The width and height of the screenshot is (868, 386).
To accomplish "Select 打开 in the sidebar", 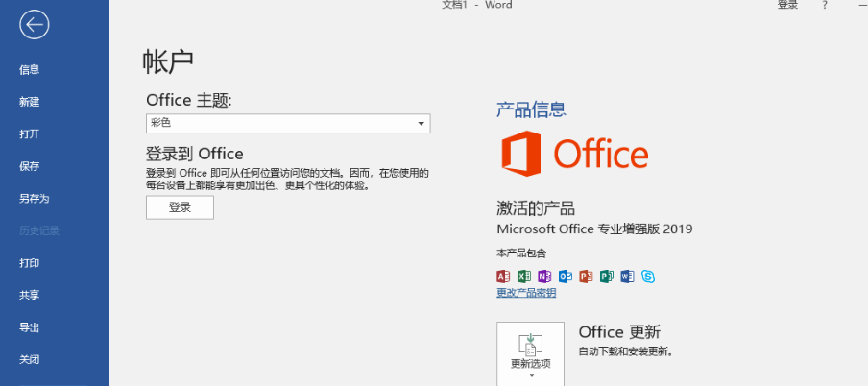I will click(x=30, y=134).
